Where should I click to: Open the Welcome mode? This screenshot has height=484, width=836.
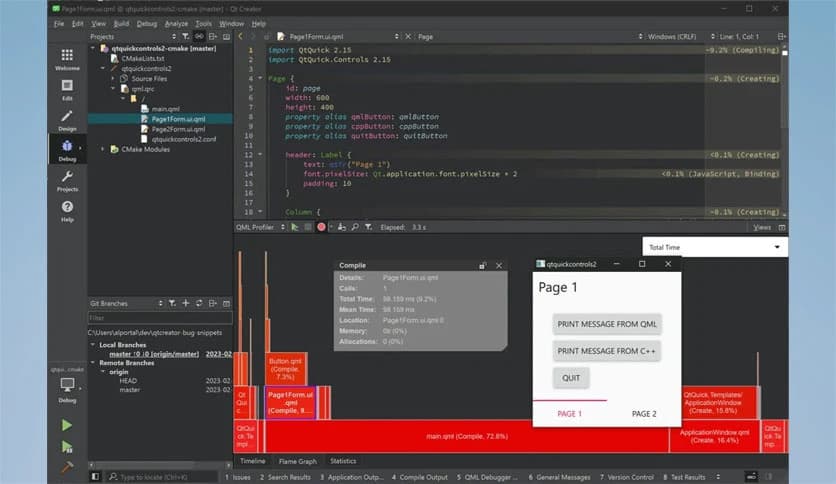[x=67, y=59]
